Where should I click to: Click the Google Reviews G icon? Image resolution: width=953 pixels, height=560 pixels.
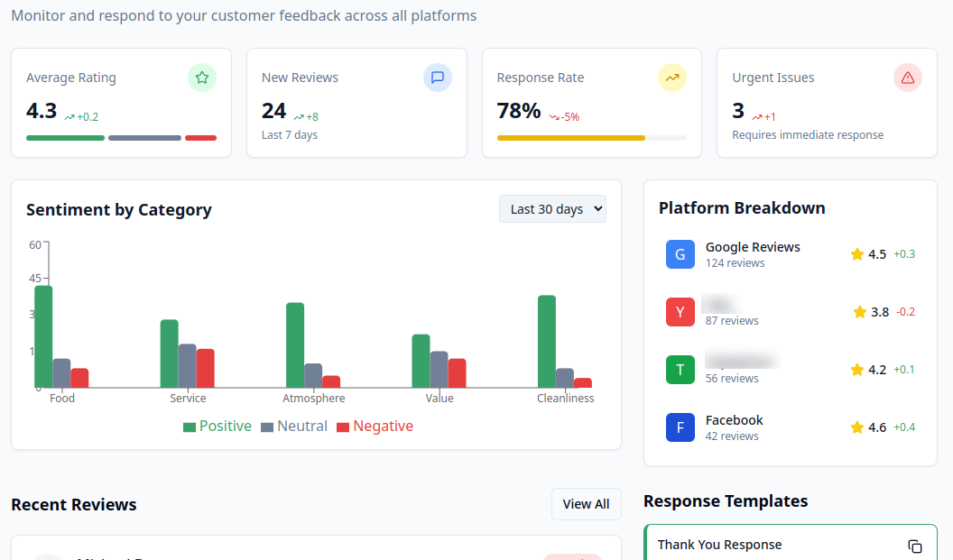pyautogui.click(x=680, y=254)
